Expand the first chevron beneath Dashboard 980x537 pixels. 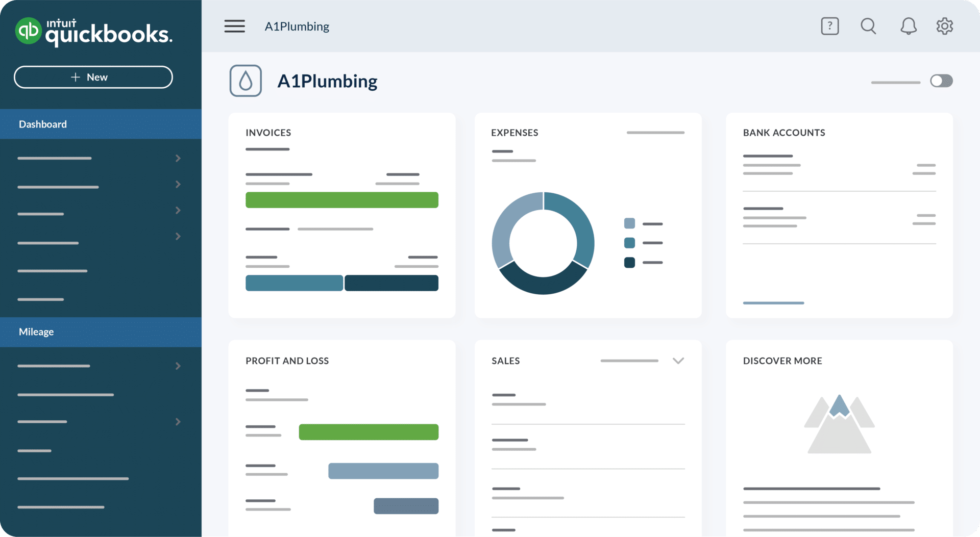coord(178,158)
